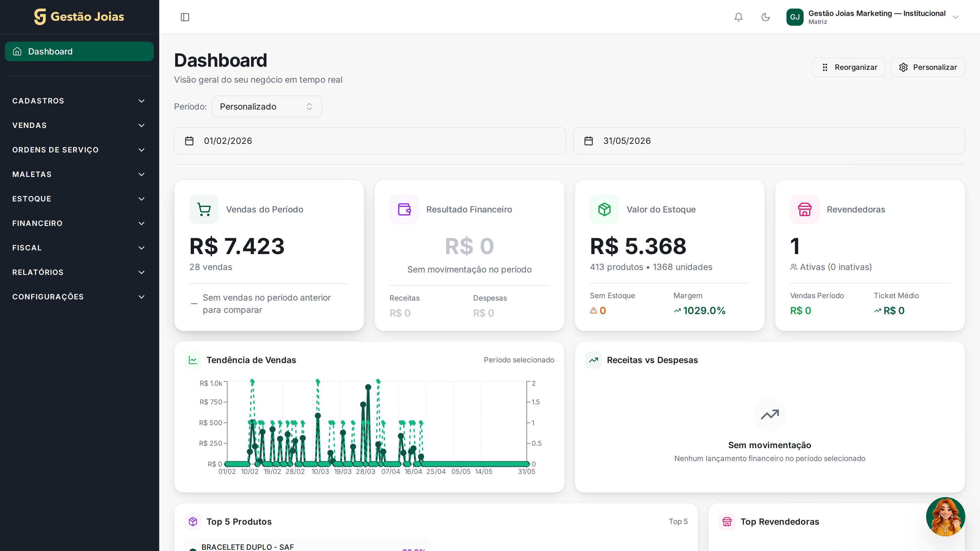Screen dimensions: 980x551
Task: Click the Reorganizar button
Action: click(849, 67)
